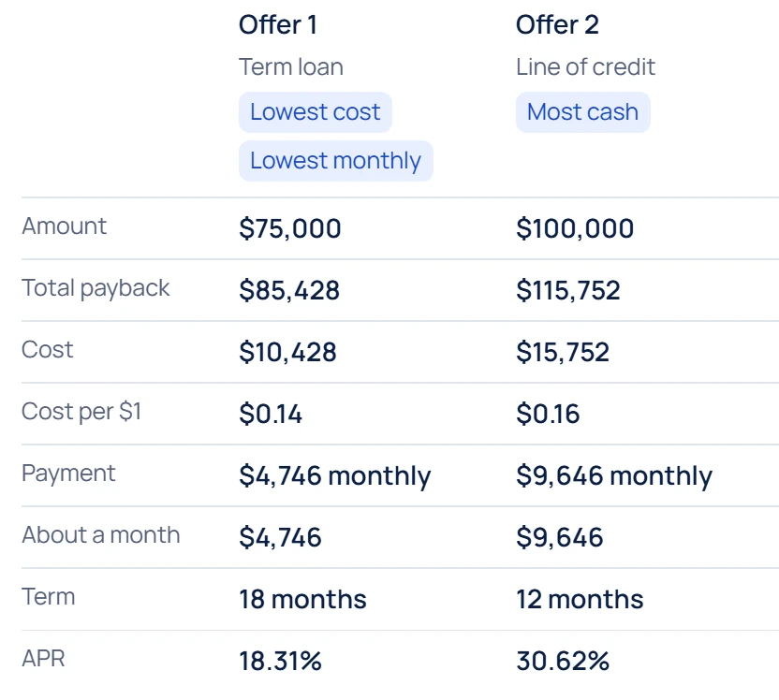Screen dimensions: 779x700
Task: Select the $100,000 amount value
Action: pos(575,229)
